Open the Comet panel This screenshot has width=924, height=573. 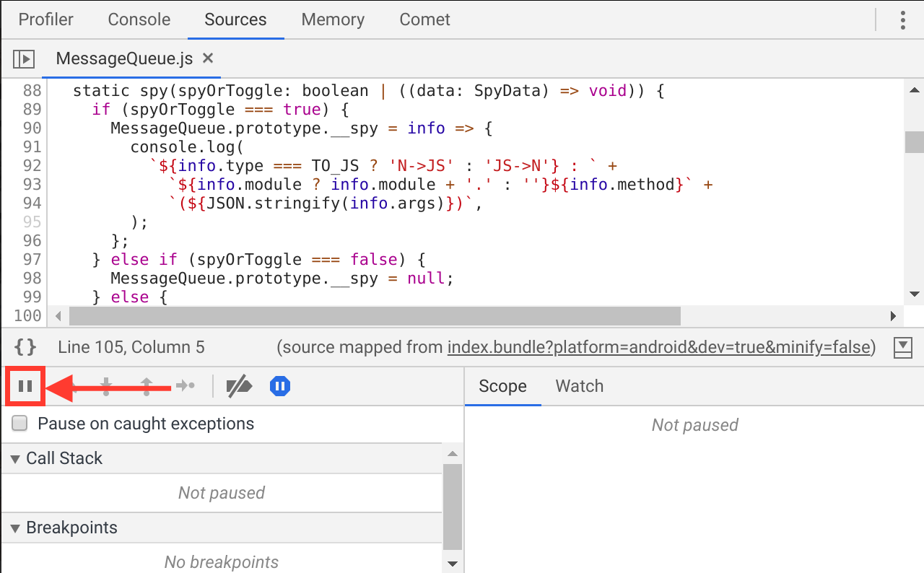(x=424, y=19)
